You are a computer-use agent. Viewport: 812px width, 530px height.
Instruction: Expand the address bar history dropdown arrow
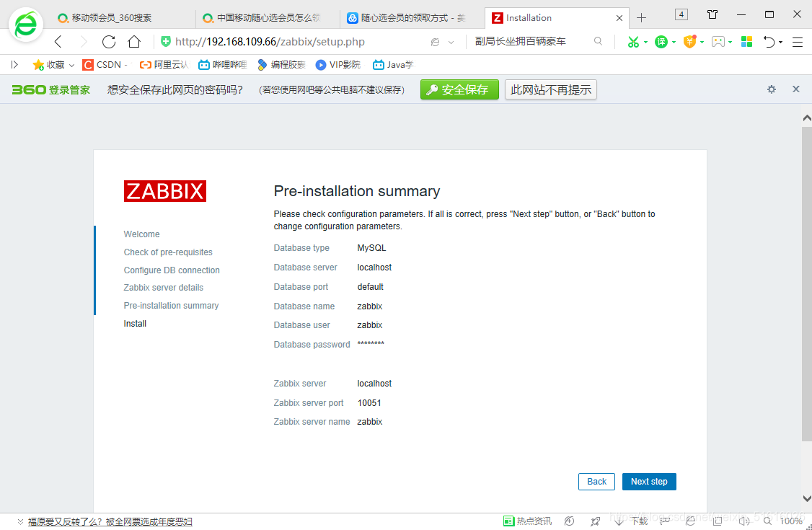point(451,43)
